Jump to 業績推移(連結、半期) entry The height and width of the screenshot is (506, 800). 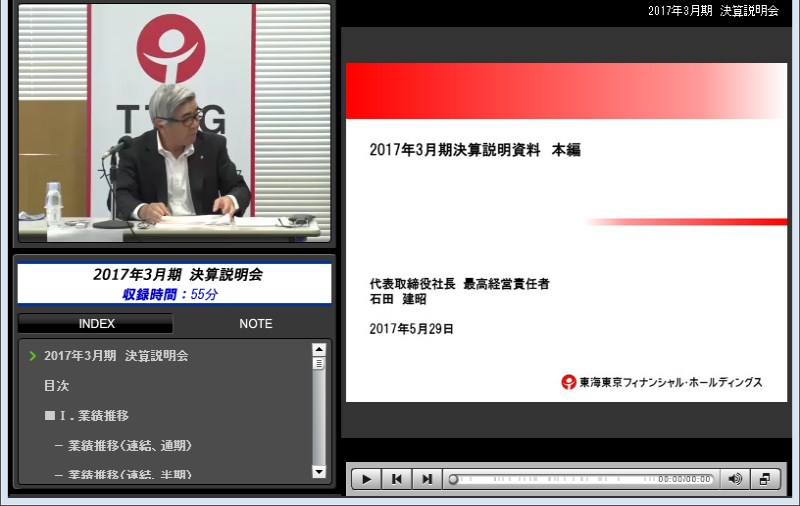click(x=123, y=474)
